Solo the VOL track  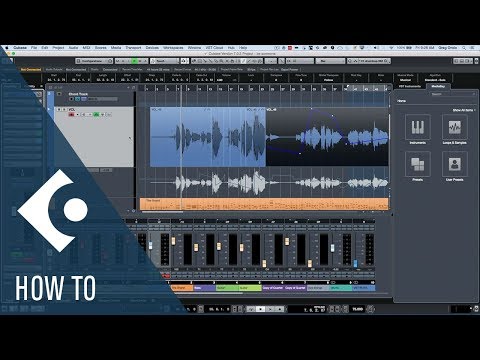point(64,110)
